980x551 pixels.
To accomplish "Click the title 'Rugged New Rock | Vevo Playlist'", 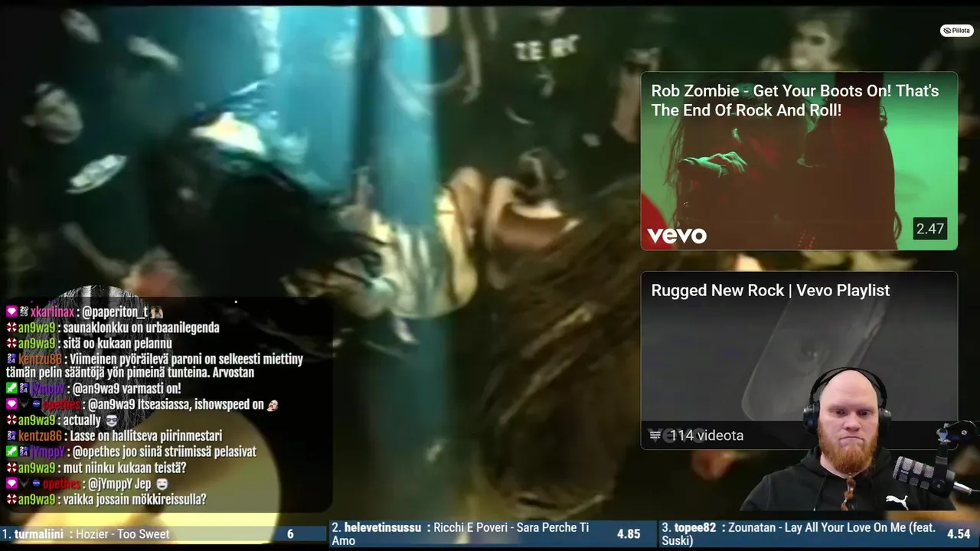I will pyautogui.click(x=770, y=290).
